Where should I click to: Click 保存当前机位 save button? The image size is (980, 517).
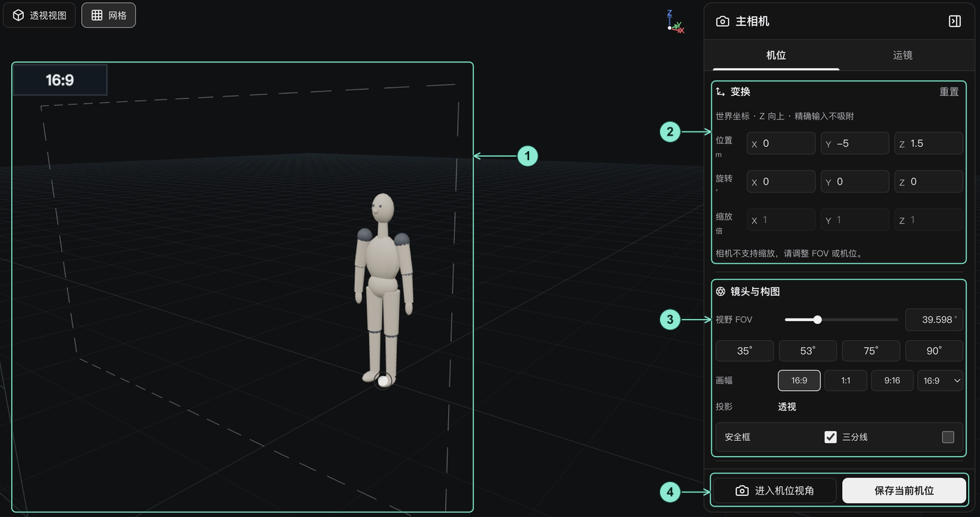tap(904, 490)
